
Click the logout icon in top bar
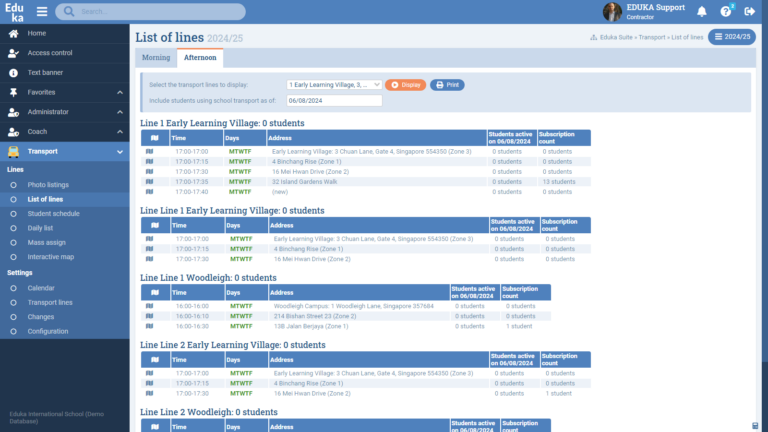coord(750,12)
